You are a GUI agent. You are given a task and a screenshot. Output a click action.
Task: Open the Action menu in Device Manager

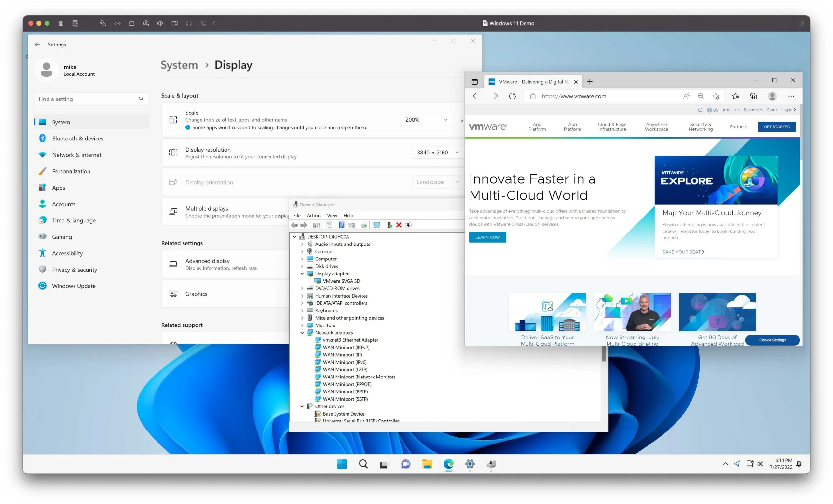tap(313, 215)
